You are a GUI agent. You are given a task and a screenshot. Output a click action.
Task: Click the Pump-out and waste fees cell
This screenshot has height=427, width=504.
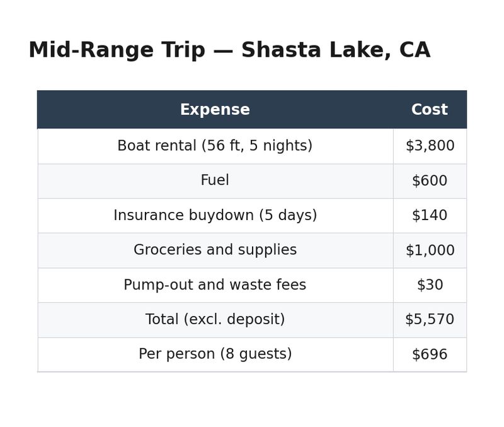(215, 285)
